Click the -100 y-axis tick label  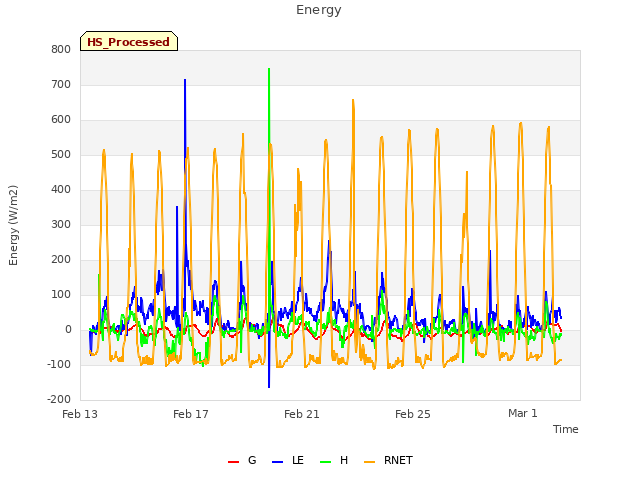tap(59, 364)
